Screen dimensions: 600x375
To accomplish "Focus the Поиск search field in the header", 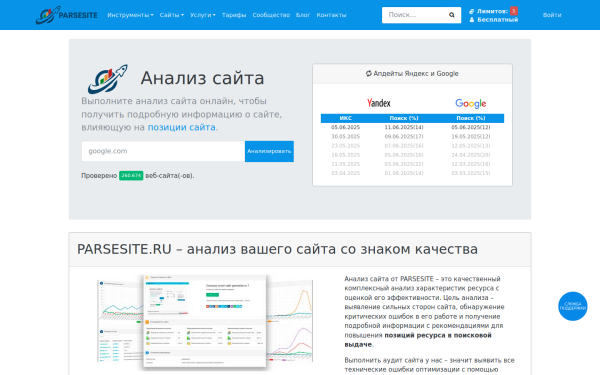I will click(412, 15).
